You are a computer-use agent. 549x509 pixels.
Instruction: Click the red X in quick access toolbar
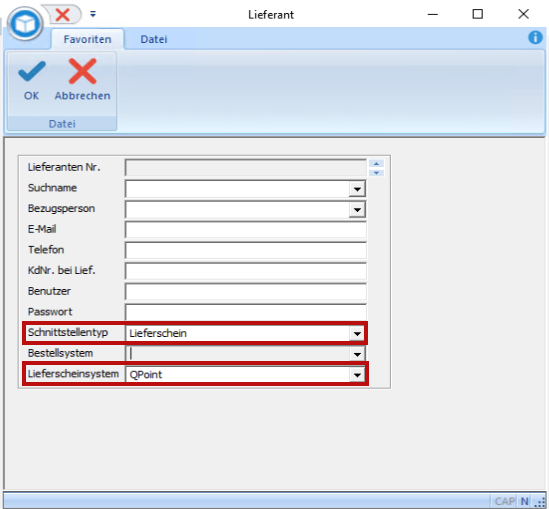pos(62,15)
